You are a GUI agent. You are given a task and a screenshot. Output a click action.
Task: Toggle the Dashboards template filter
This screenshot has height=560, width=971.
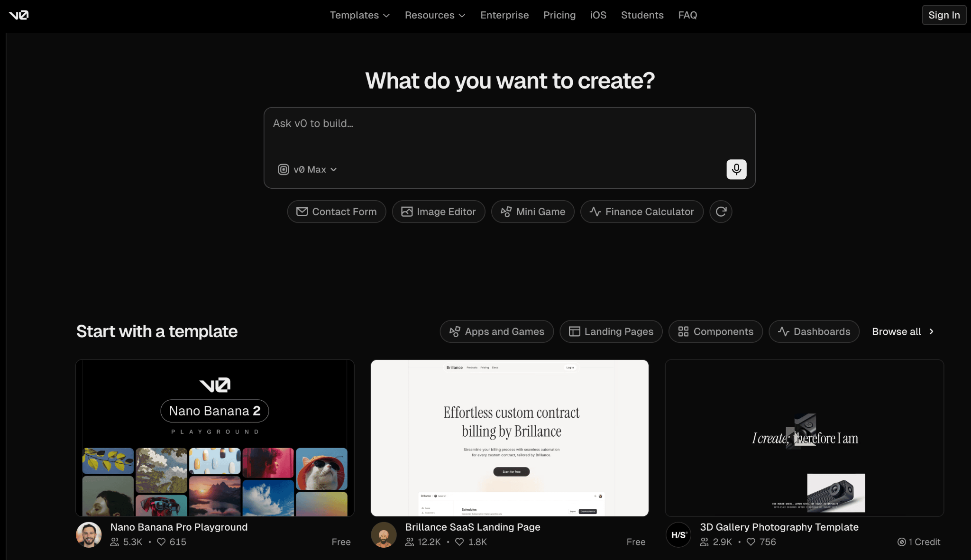[814, 331]
